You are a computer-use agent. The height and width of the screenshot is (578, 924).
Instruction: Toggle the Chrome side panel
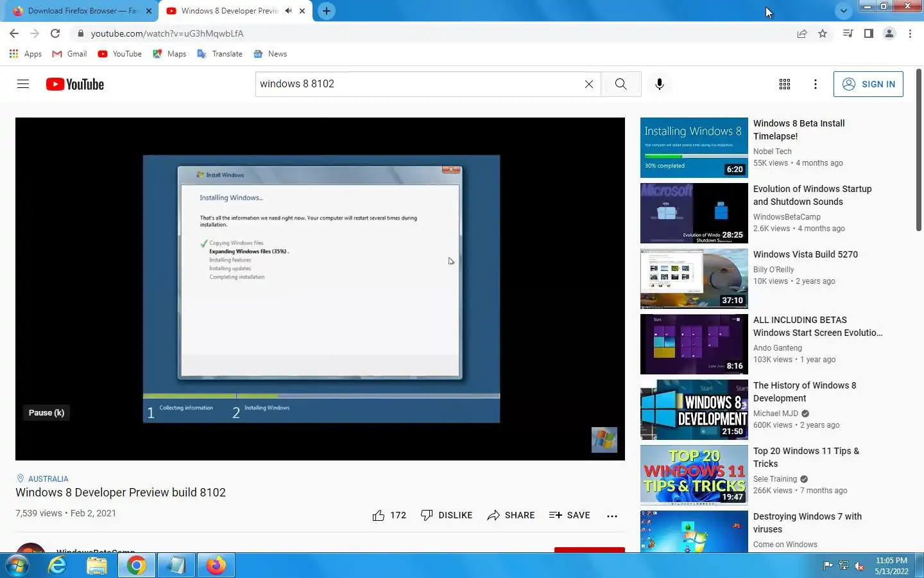pyautogui.click(x=868, y=33)
